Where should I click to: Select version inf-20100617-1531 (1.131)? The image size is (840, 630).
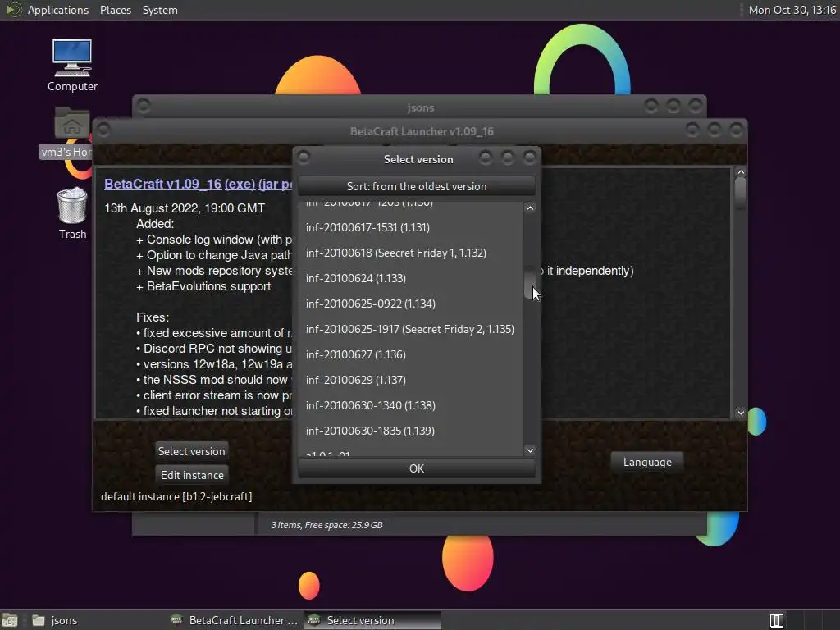(x=410, y=227)
